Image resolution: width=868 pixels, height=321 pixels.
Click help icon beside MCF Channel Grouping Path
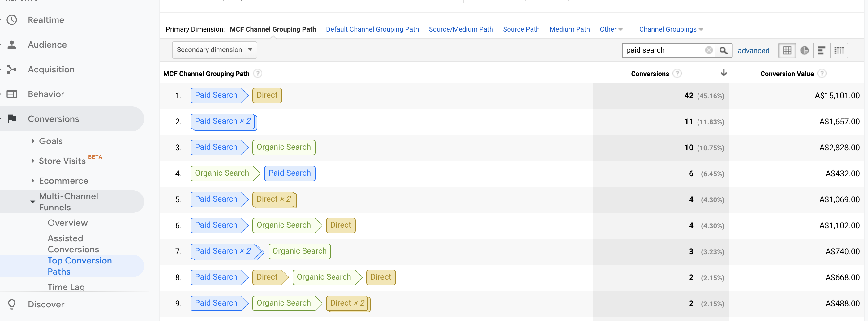point(258,73)
